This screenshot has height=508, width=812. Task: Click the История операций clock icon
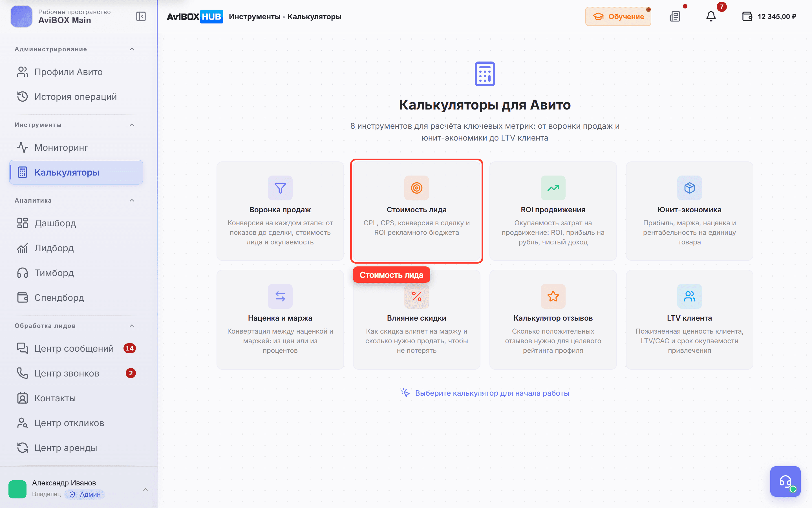[x=23, y=97]
